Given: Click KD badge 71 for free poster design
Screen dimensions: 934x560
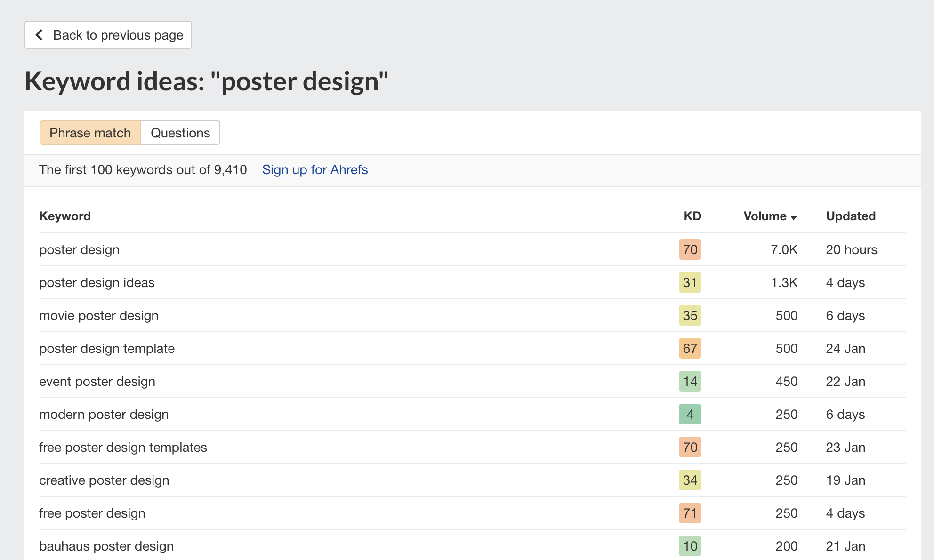Looking at the screenshot, I should click(690, 513).
